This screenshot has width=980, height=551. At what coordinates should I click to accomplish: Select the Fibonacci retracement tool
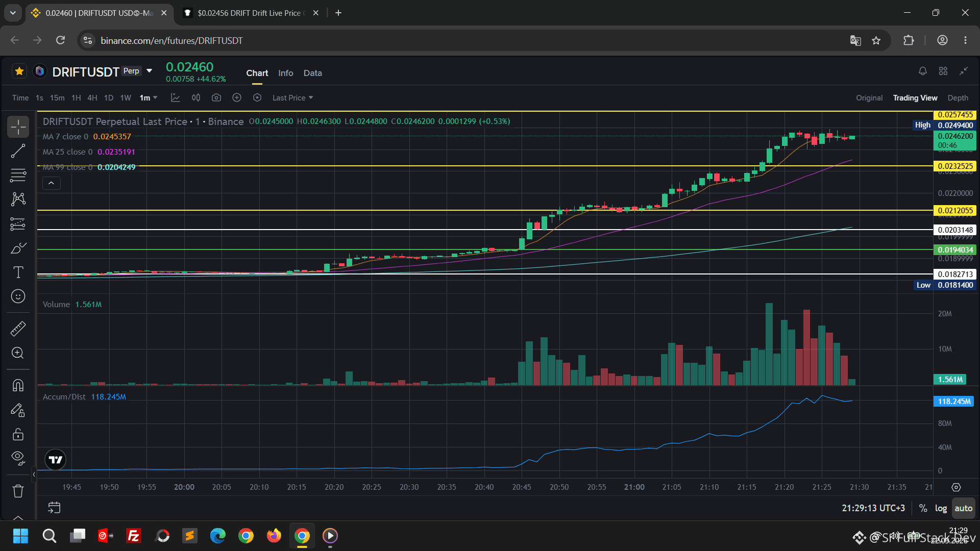(x=18, y=175)
